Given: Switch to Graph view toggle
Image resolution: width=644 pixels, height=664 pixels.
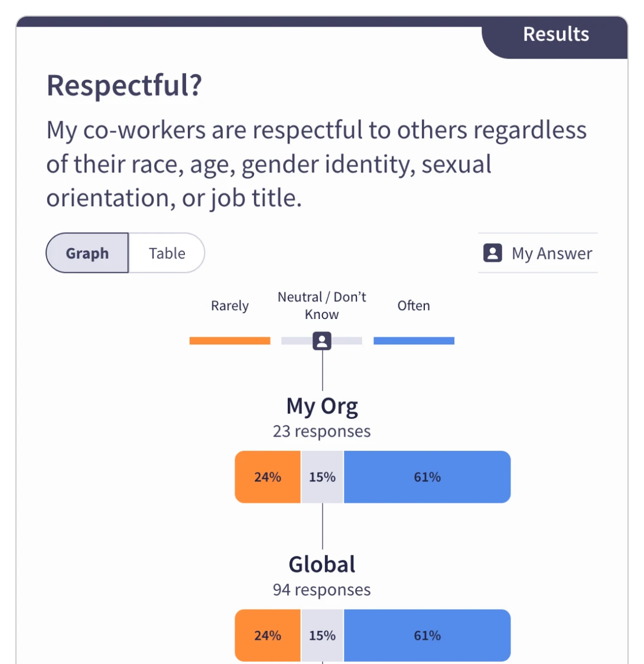Looking at the screenshot, I should [87, 253].
